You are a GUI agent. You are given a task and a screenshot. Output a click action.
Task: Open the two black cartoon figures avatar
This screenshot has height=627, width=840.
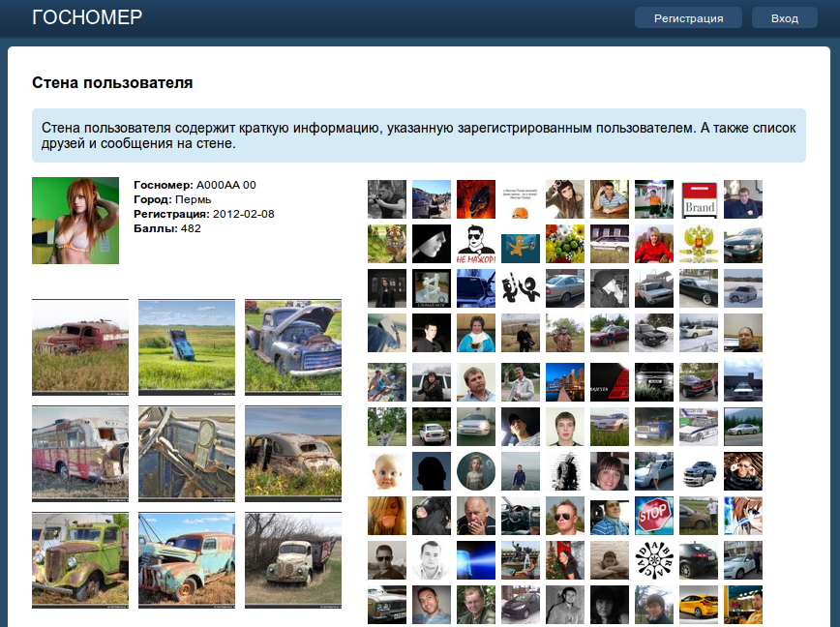(521, 288)
